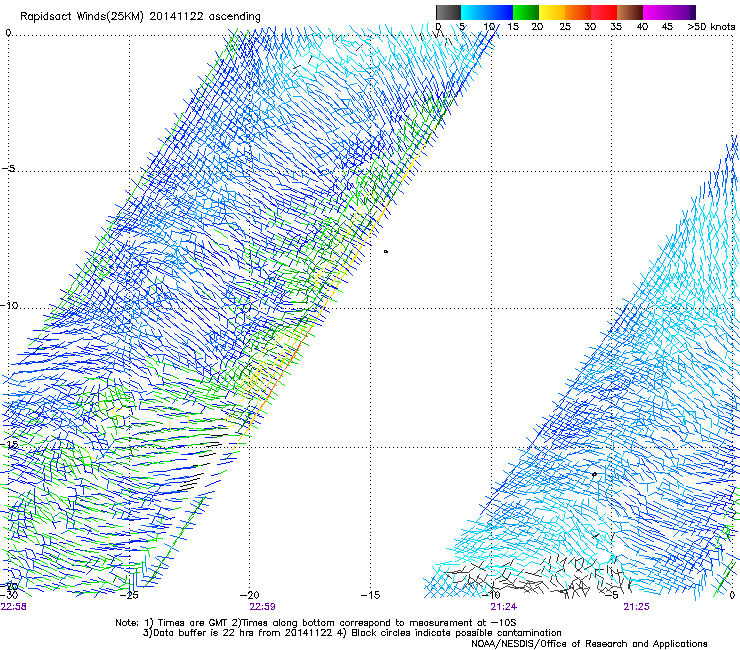Click the '40' label under the color legend
This screenshot has height=650, width=740.
[x=642, y=27]
